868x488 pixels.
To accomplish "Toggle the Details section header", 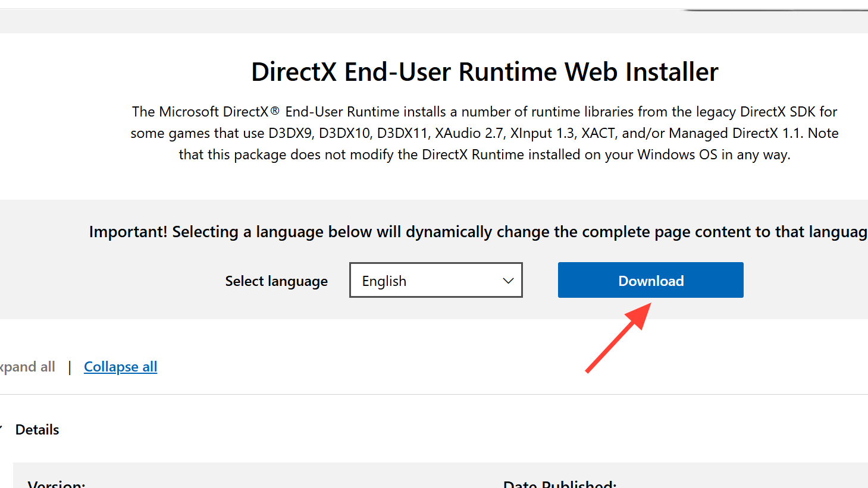I will click(x=37, y=430).
